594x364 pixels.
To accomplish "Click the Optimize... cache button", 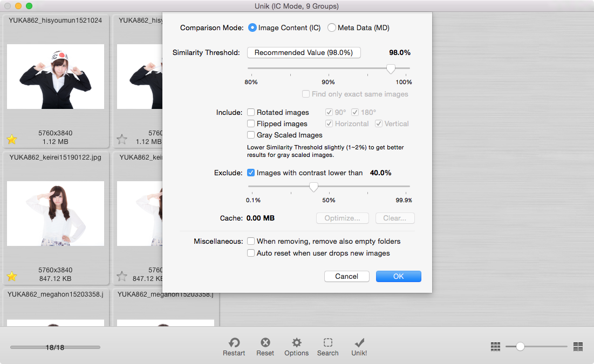I will 343,218.
